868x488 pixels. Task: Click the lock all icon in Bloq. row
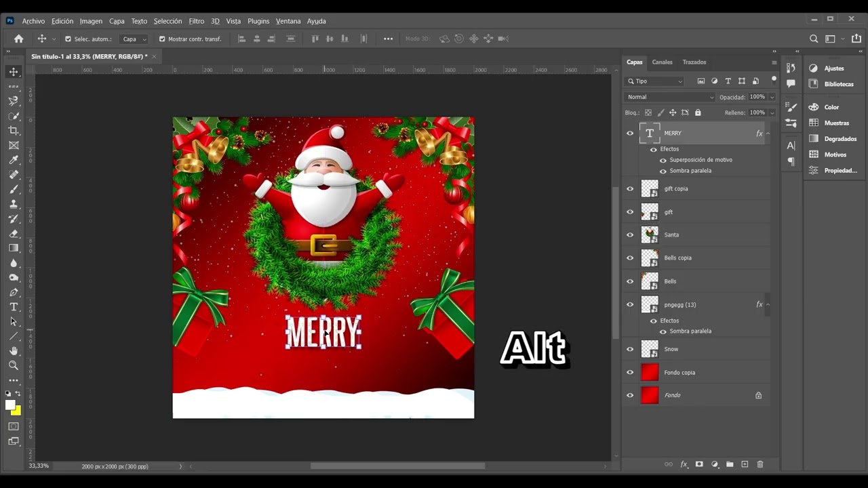tap(698, 113)
